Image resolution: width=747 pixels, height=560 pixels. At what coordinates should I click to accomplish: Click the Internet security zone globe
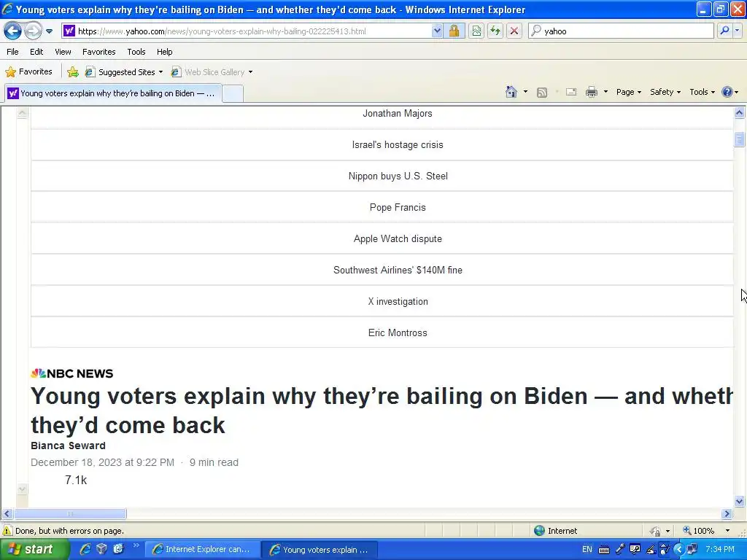[539, 531]
